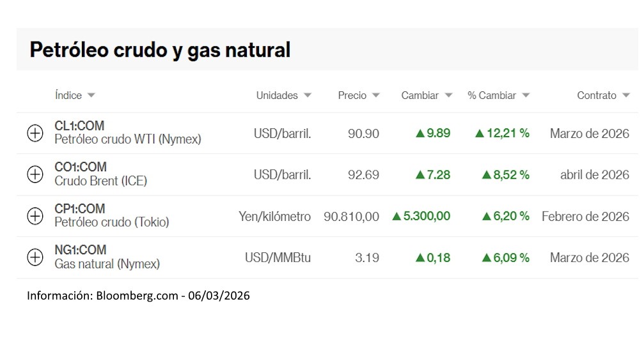Open CO1:COM ticker link

point(80,167)
